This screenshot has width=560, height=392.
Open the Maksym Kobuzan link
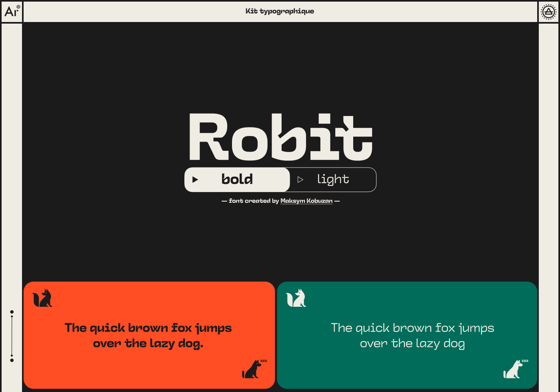click(306, 201)
